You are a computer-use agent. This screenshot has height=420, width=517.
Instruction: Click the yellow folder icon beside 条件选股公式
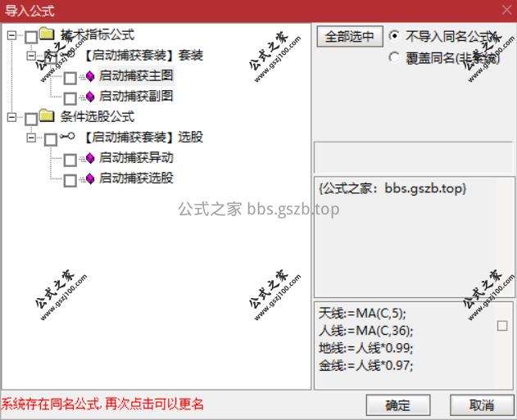coord(47,115)
